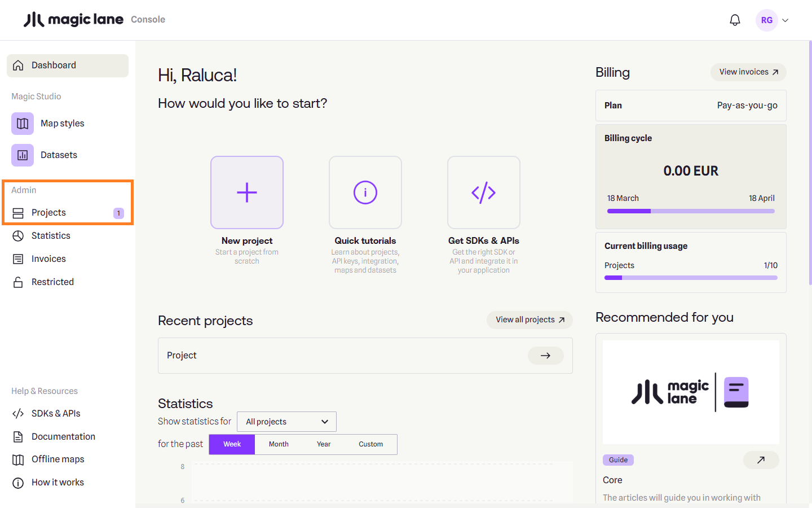Open the RG user account menu
The width and height of the screenshot is (812, 508).
[x=773, y=20]
